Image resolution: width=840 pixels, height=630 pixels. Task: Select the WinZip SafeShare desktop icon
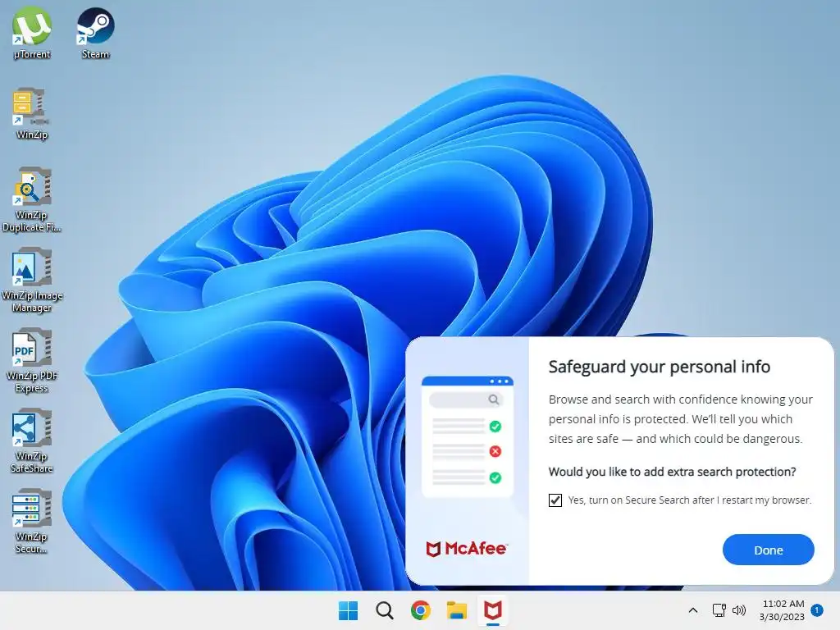point(32,441)
